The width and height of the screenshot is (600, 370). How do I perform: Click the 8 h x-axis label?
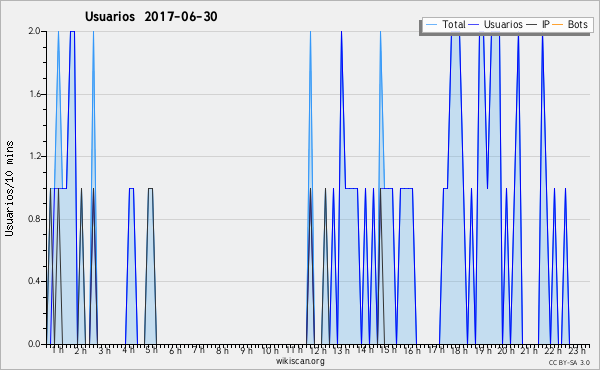click(222, 350)
